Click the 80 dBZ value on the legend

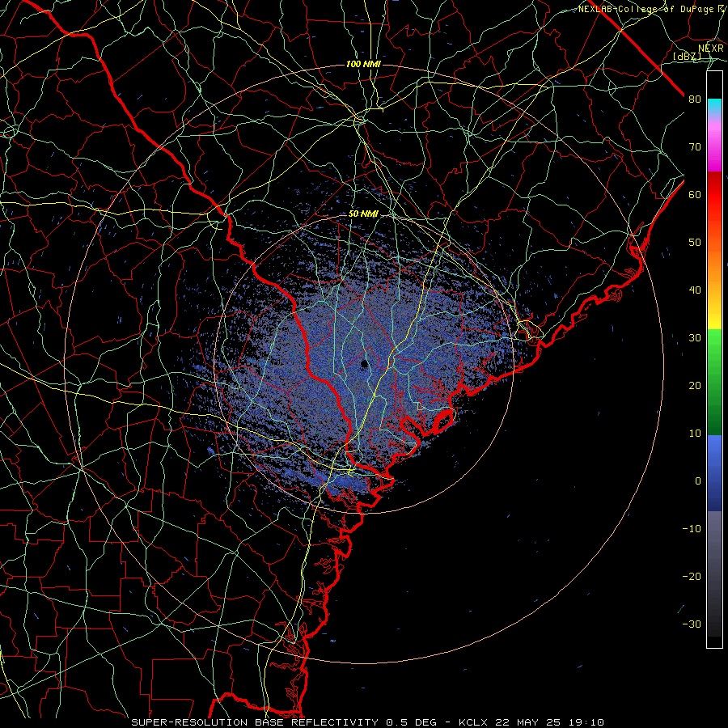tap(695, 99)
